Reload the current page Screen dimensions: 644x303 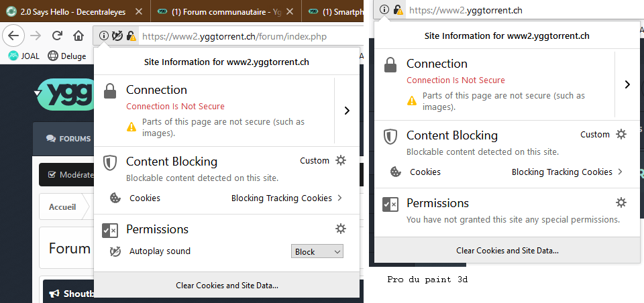57,36
